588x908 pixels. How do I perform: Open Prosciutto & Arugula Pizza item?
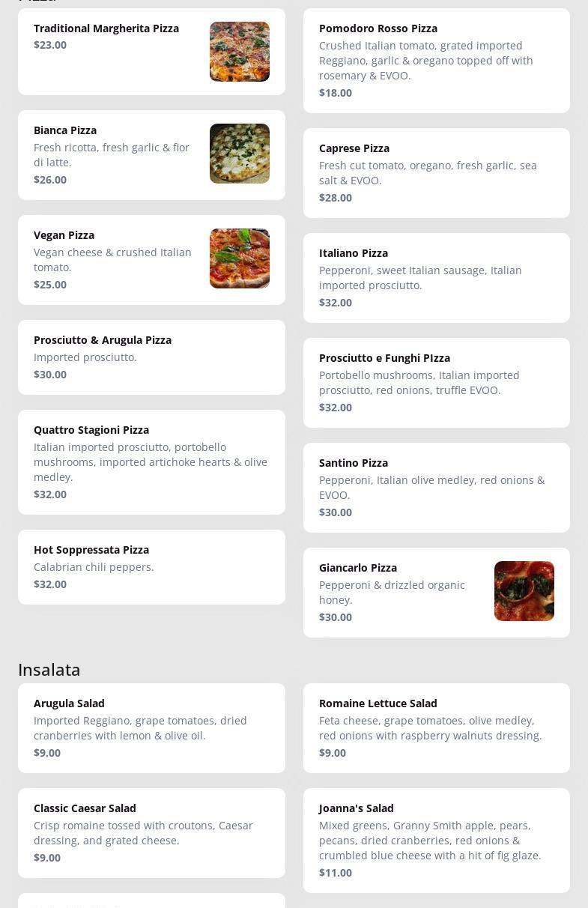(151, 357)
